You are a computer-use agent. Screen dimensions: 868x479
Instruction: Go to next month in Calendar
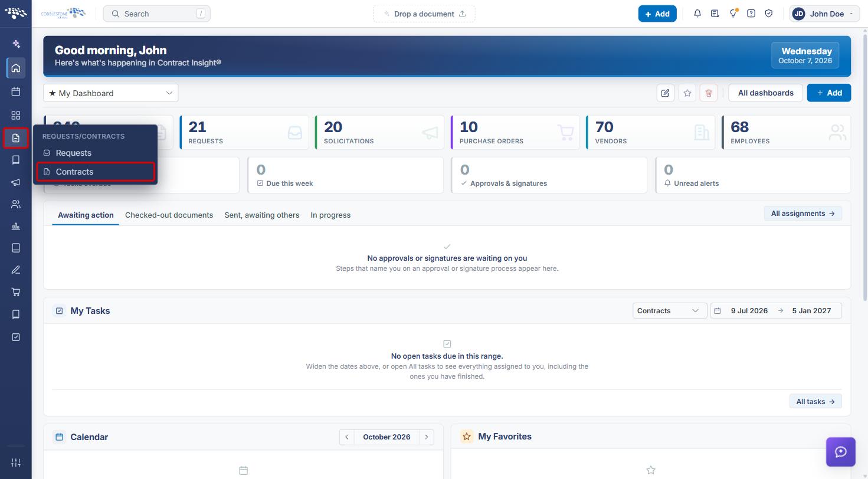pyautogui.click(x=427, y=437)
